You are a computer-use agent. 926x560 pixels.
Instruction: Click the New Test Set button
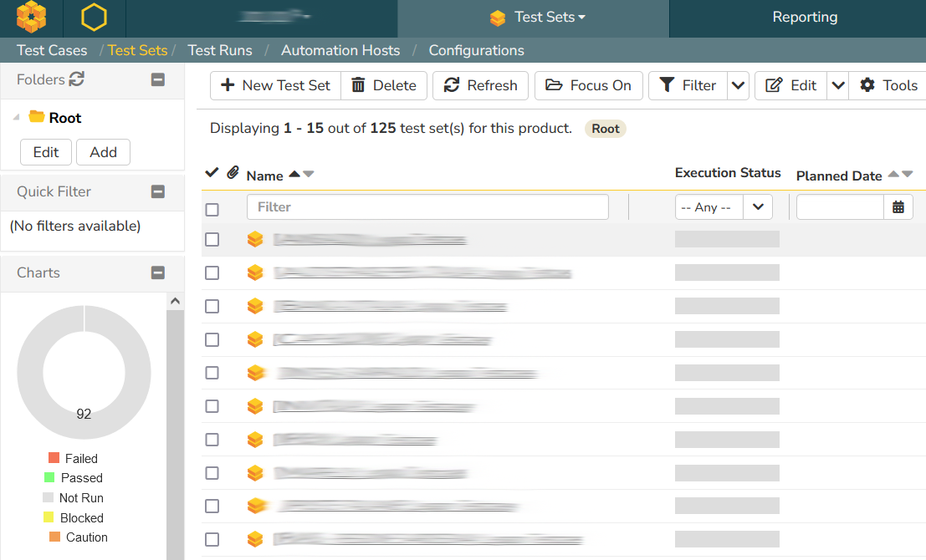click(275, 85)
